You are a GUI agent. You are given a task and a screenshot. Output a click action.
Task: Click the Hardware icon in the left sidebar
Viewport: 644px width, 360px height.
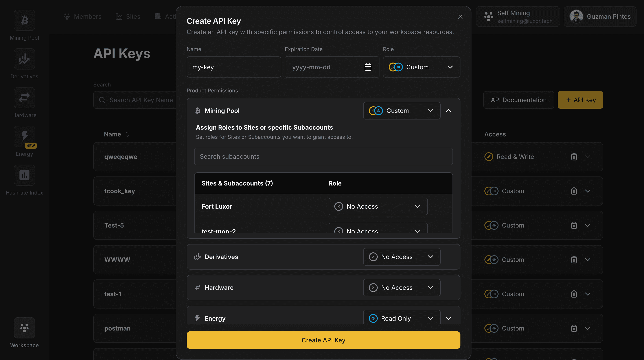coord(24,98)
